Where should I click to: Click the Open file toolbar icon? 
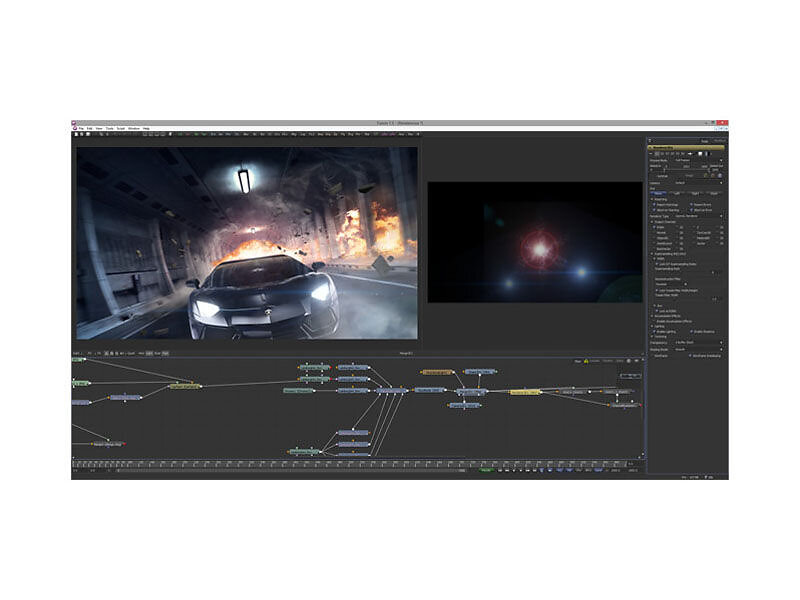point(82,134)
